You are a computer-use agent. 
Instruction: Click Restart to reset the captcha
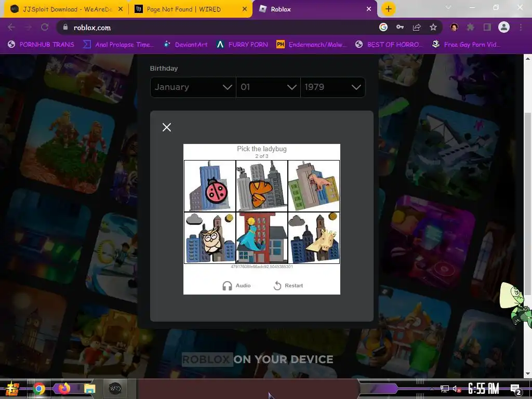(288, 286)
